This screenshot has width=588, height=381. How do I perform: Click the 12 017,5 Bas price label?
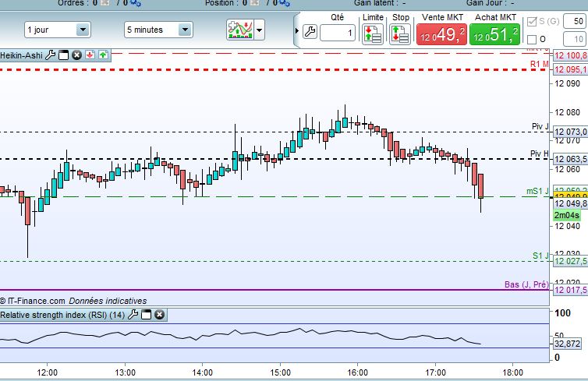[x=570, y=290]
